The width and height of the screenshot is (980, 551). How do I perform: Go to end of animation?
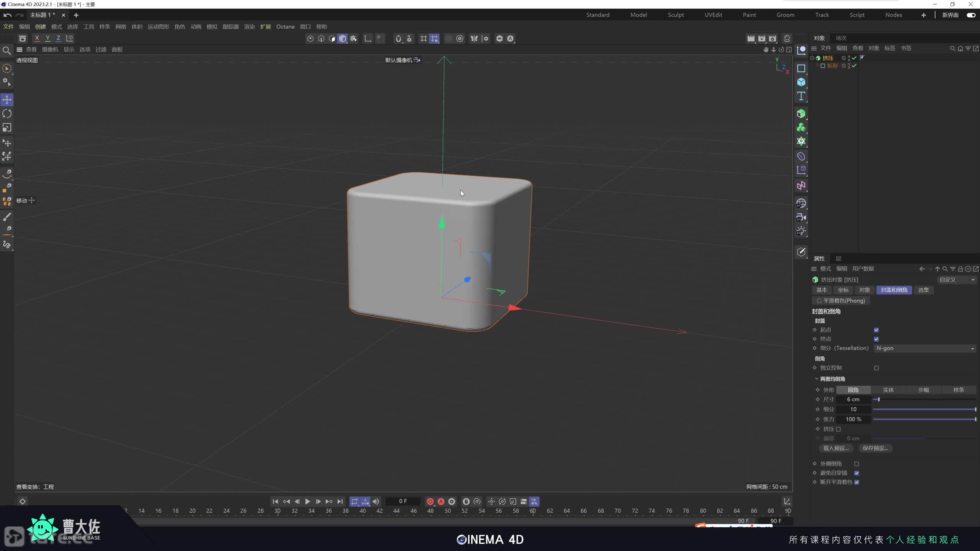(340, 501)
